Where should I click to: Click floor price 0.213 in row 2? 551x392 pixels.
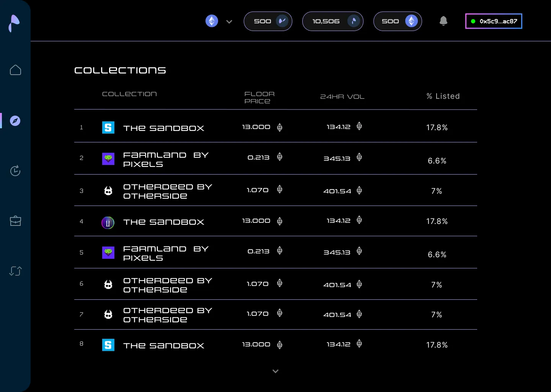(259, 158)
